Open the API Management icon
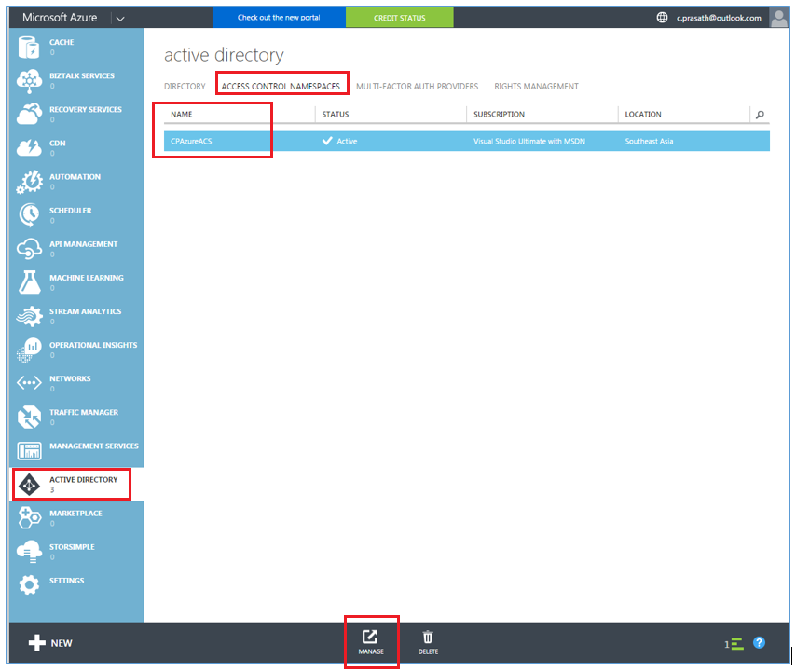Screen dimensions: 796x672 [29, 249]
